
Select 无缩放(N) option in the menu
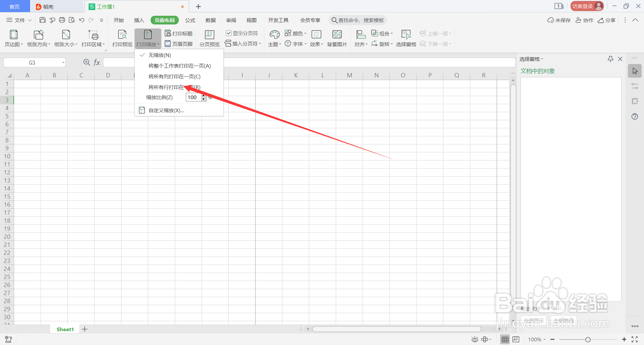click(x=179, y=55)
